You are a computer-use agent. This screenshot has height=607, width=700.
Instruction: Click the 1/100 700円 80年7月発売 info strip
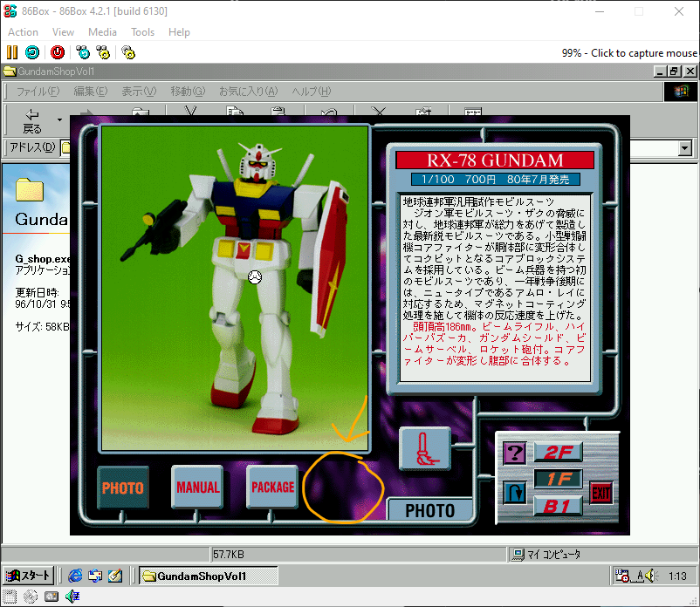point(495,180)
